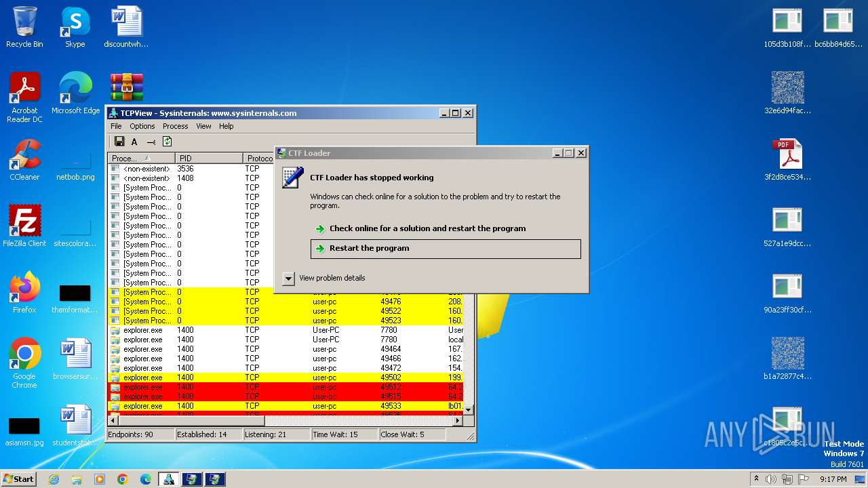The image size is (868, 488).
Task: Click the 'Endpoints: 90' status bar entry
Action: [140, 434]
